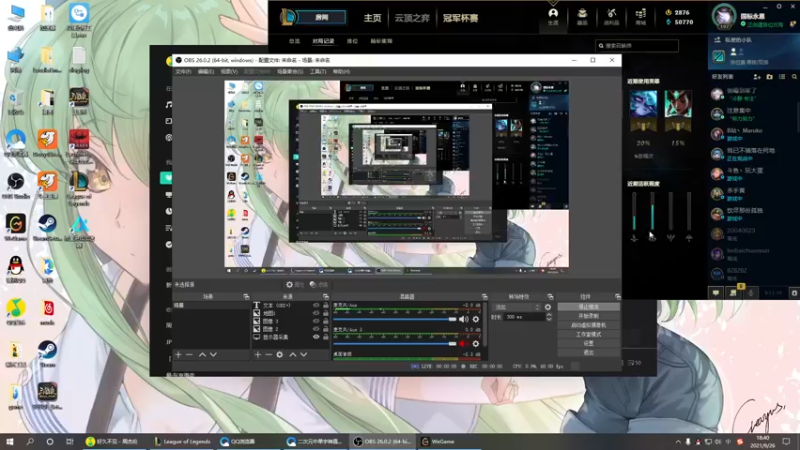
Task: Open source properties gear in sources toolbar
Action: point(280,355)
